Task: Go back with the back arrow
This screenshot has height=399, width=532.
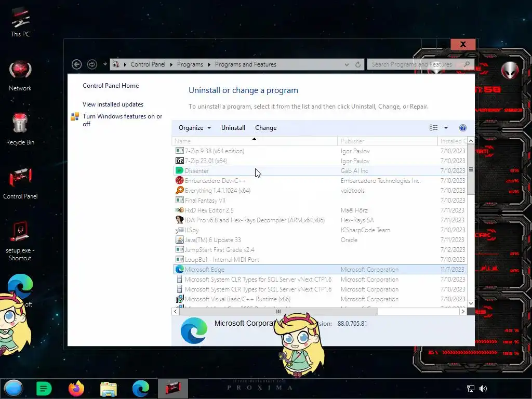Action: tap(77, 64)
